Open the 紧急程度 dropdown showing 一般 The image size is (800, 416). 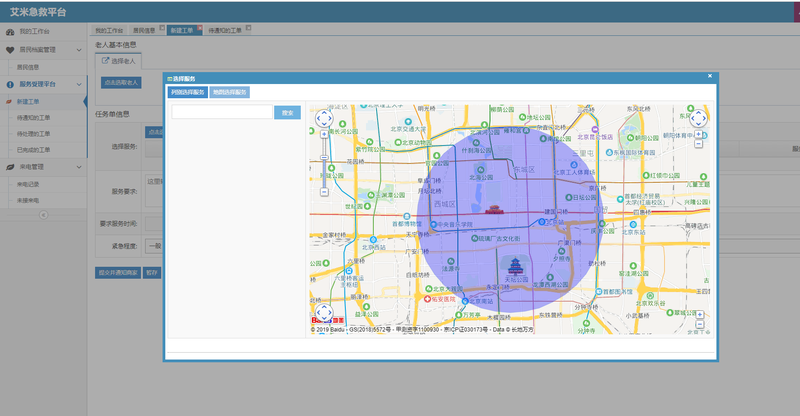[x=154, y=246]
